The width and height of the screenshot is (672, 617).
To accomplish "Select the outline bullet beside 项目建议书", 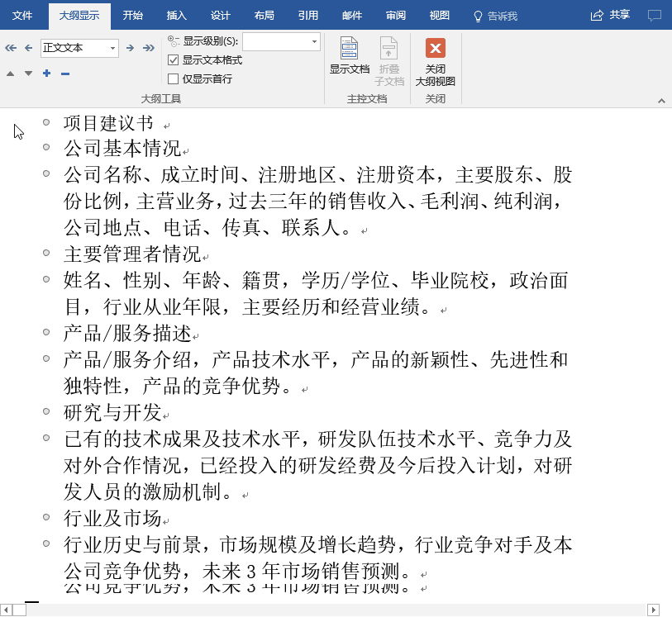I will tap(47, 124).
